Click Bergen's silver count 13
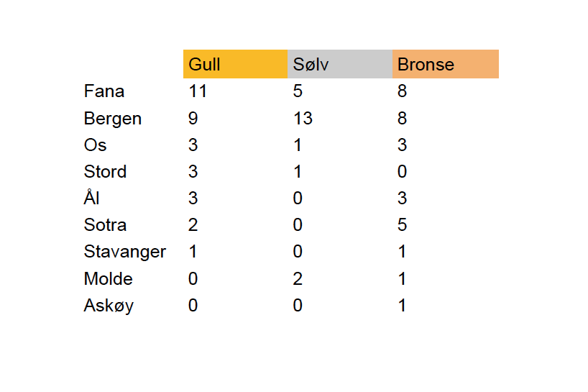Screen dimensions: 588x392 click(x=303, y=119)
